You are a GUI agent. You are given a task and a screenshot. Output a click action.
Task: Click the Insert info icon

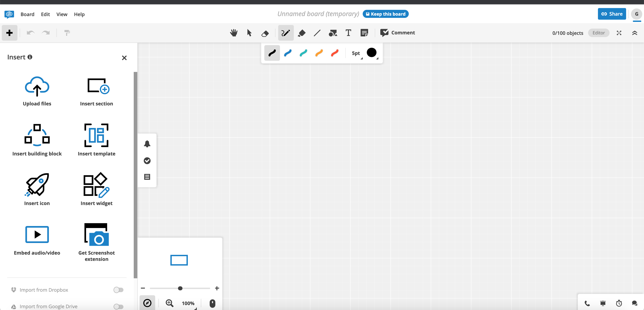coord(30,57)
